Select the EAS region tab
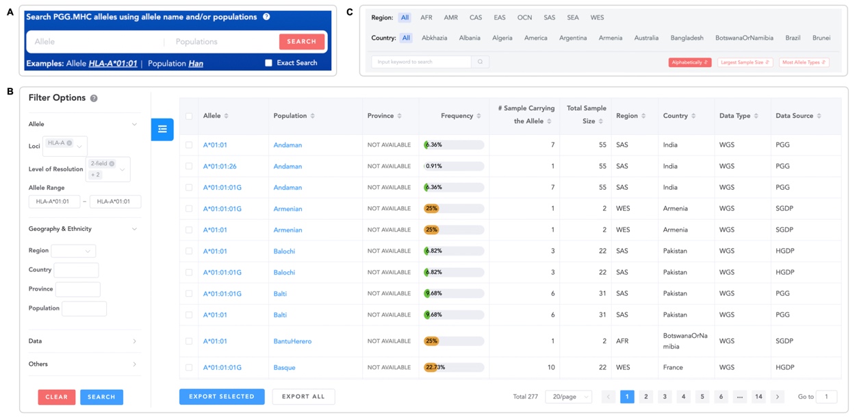Image resolution: width=868 pixels, height=420 pixels. pos(500,18)
